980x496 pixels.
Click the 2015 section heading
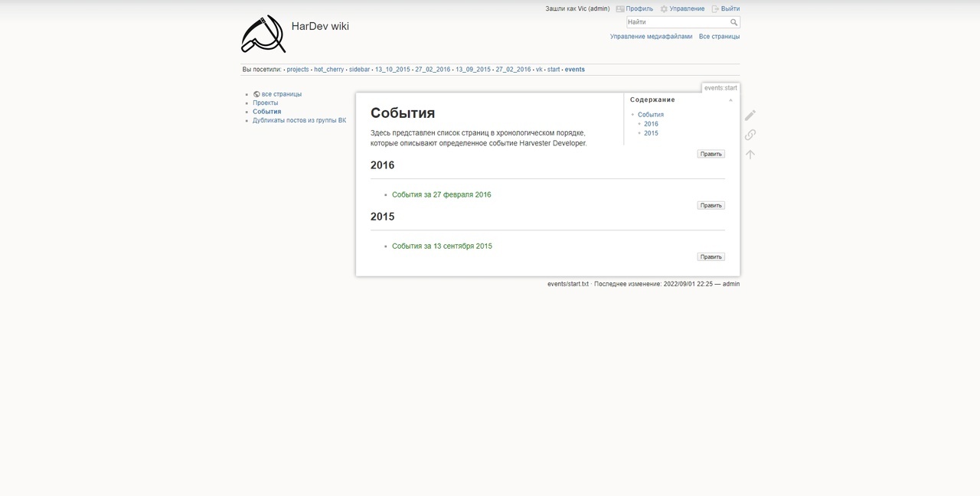pos(383,217)
